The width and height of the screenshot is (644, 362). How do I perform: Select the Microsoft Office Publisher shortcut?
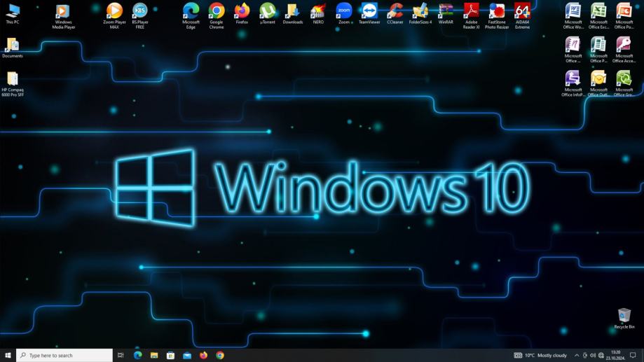(x=598, y=50)
